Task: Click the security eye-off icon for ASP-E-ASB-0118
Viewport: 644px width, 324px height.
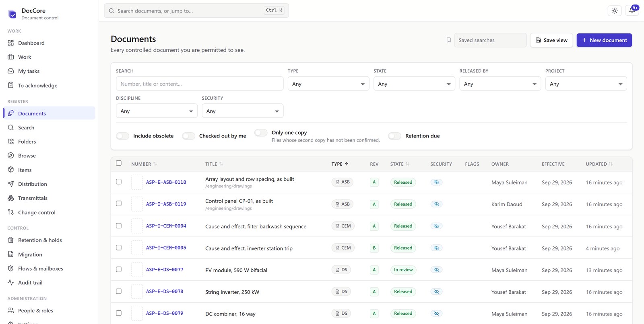Action: 436,182
